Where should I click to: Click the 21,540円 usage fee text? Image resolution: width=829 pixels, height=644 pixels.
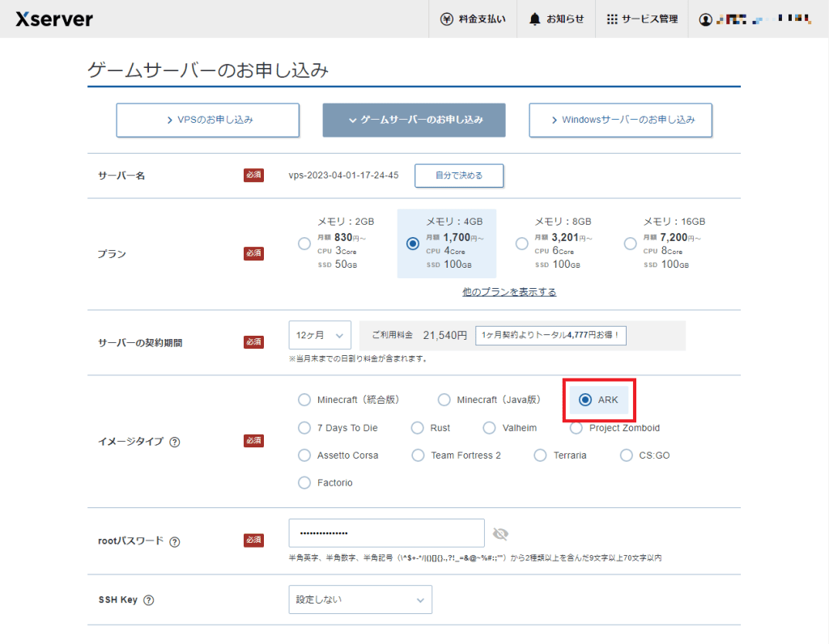(445, 336)
